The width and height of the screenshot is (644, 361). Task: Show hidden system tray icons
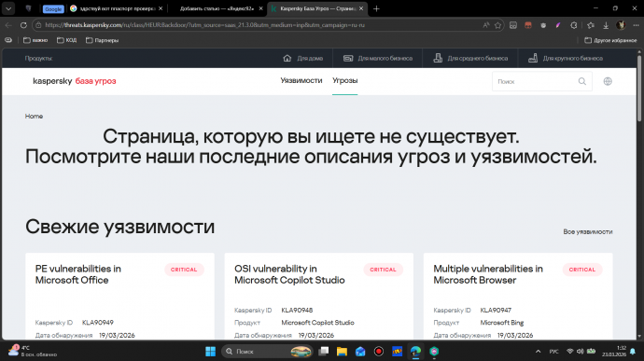(x=538, y=351)
